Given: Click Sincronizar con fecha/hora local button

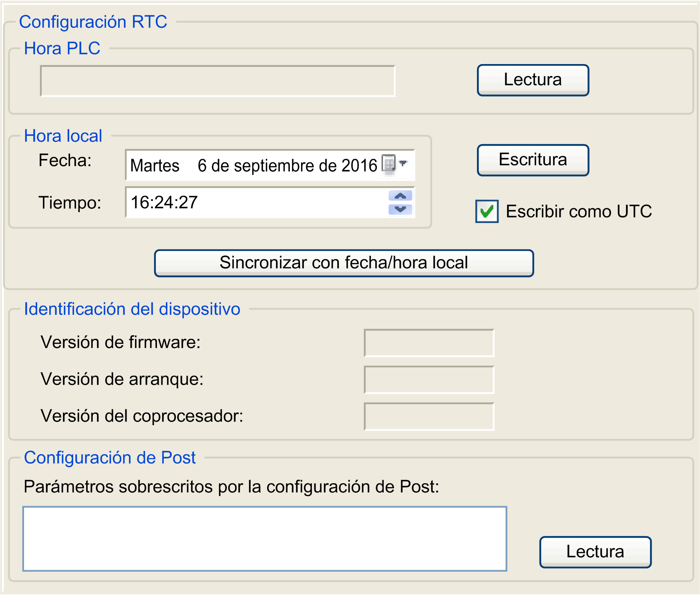Looking at the screenshot, I should pyautogui.click(x=344, y=263).
